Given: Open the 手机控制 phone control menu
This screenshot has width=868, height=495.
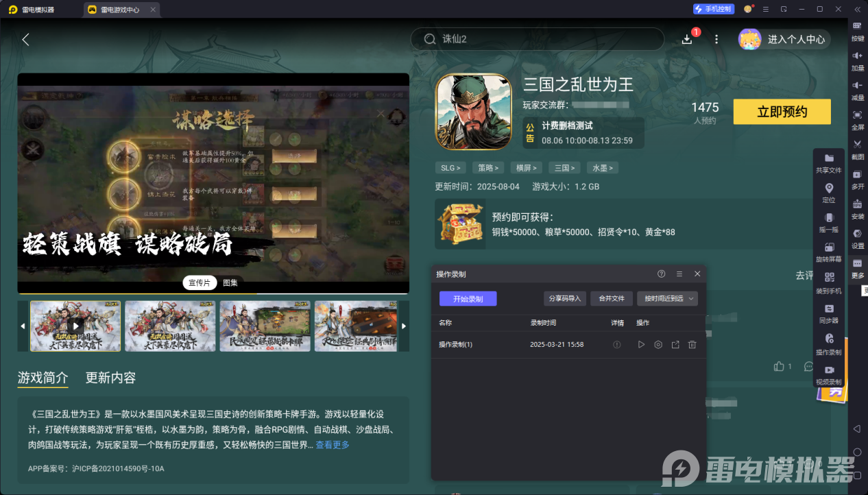Looking at the screenshot, I should [x=713, y=9].
